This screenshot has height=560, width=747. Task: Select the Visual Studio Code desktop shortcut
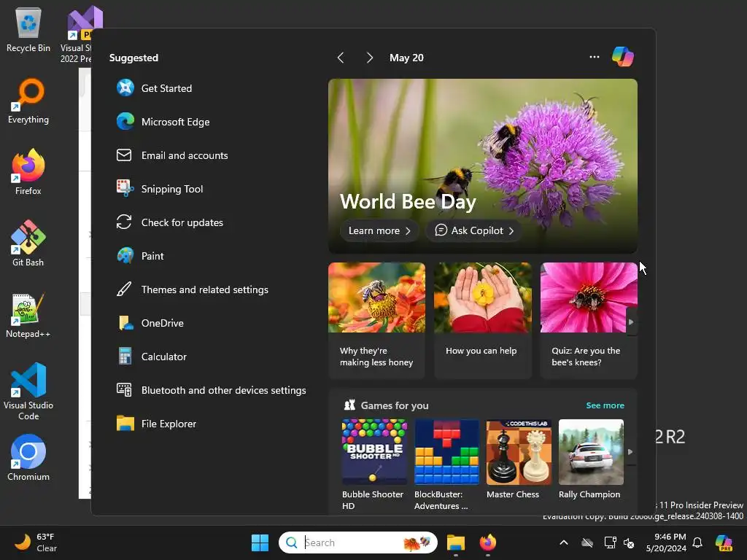click(28, 392)
